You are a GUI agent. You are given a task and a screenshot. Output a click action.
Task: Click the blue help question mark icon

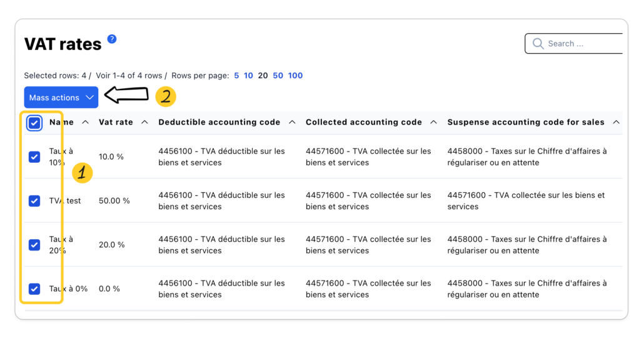click(x=112, y=39)
